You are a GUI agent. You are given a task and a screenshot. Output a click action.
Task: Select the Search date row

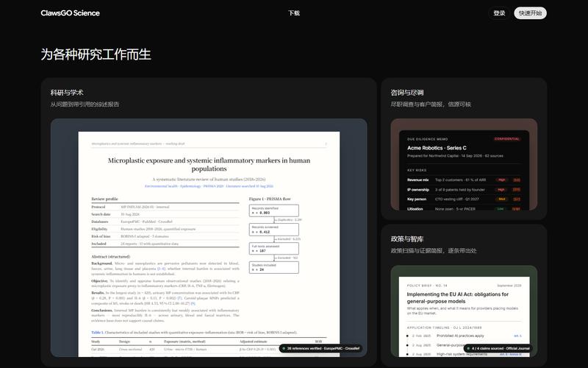(x=165, y=214)
